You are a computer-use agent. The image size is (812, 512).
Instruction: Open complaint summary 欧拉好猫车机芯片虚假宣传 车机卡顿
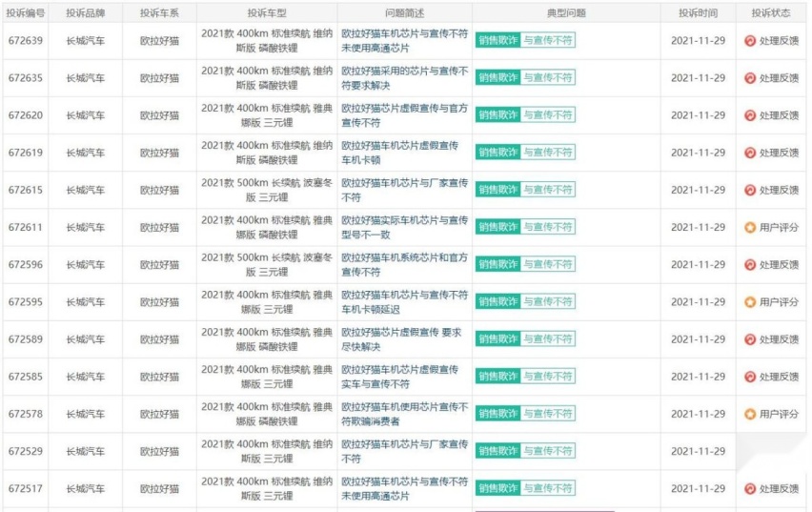(x=399, y=153)
